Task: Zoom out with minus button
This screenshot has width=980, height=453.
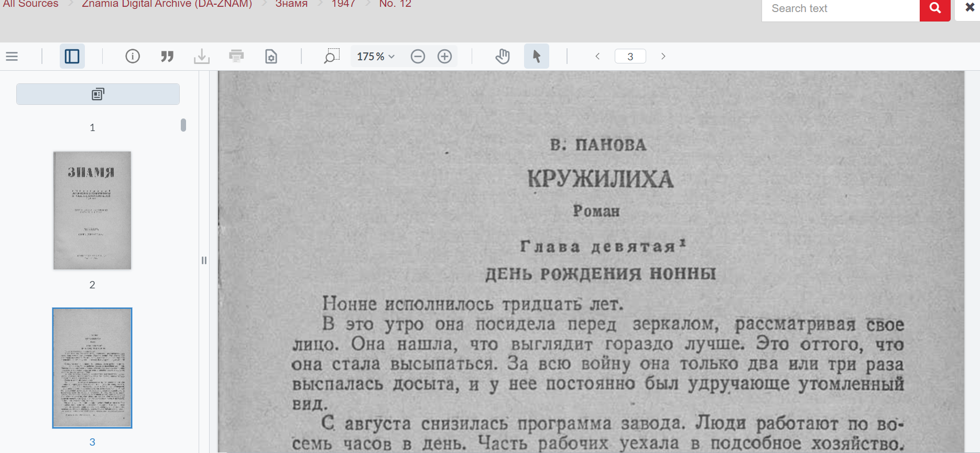Action: point(418,56)
